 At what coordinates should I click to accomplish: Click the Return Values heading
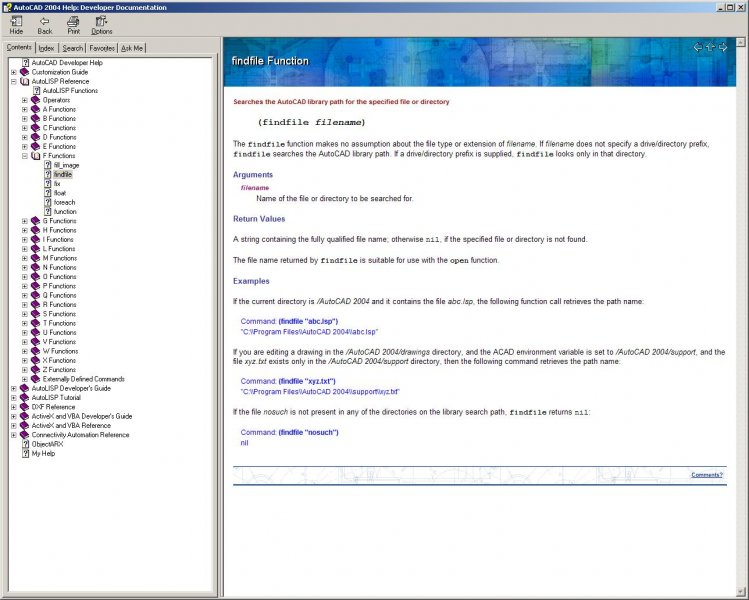click(x=259, y=219)
